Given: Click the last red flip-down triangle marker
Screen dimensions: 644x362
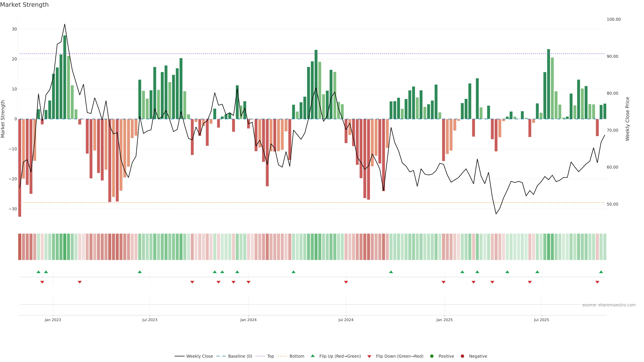Looking at the screenshot, I should click(597, 282).
